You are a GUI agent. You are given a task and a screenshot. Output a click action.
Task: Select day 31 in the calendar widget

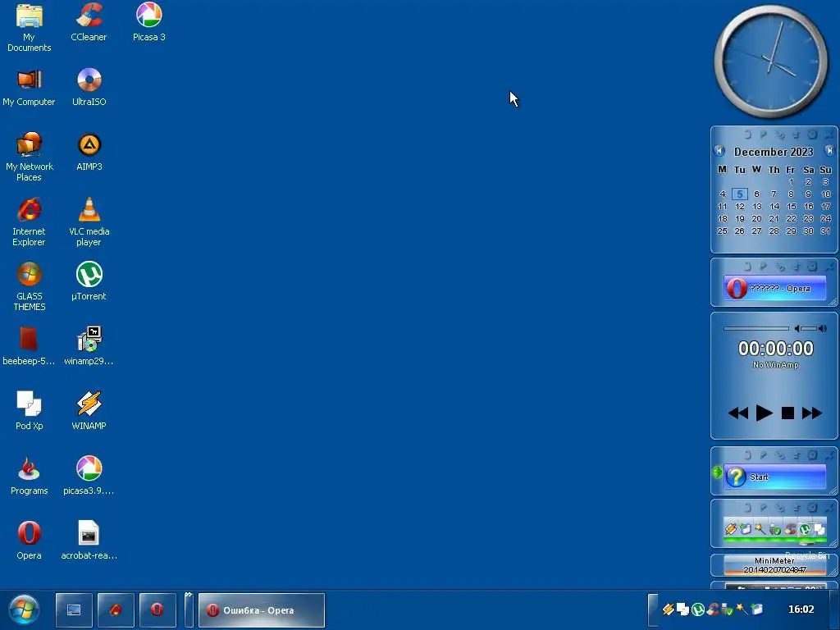pyautogui.click(x=825, y=231)
